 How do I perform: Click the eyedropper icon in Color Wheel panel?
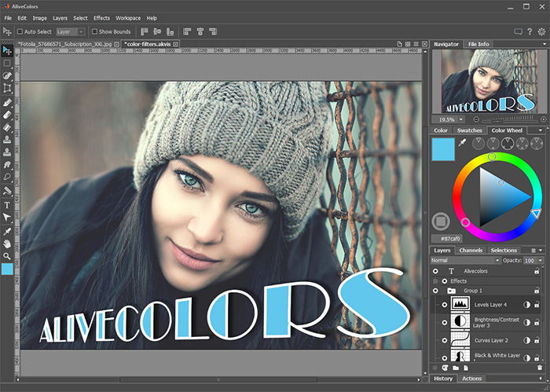click(462, 143)
